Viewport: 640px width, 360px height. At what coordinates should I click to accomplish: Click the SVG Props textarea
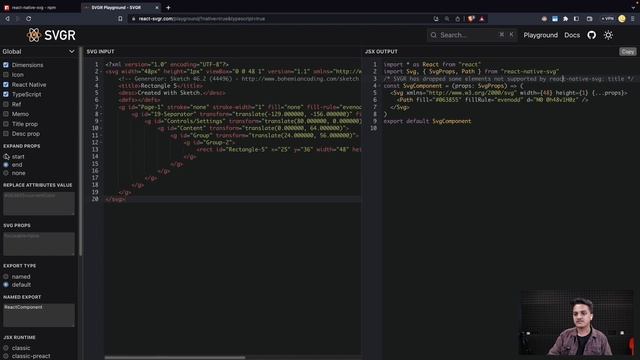click(x=39, y=244)
